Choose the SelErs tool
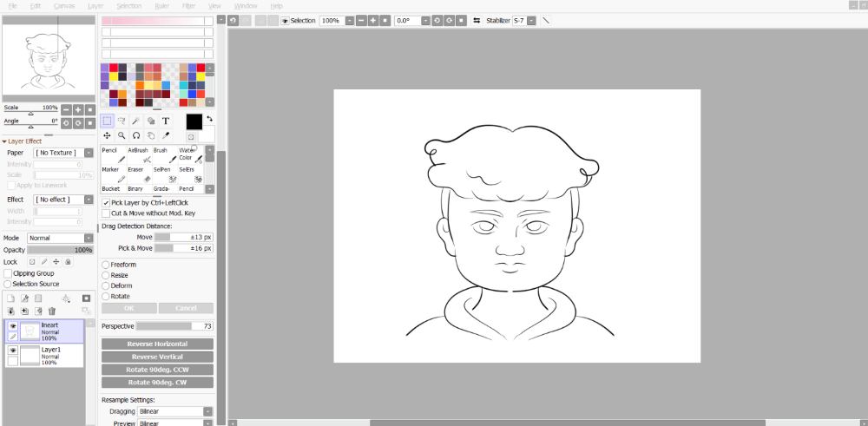This screenshot has width=868, height=426. (x=190, y=175)
